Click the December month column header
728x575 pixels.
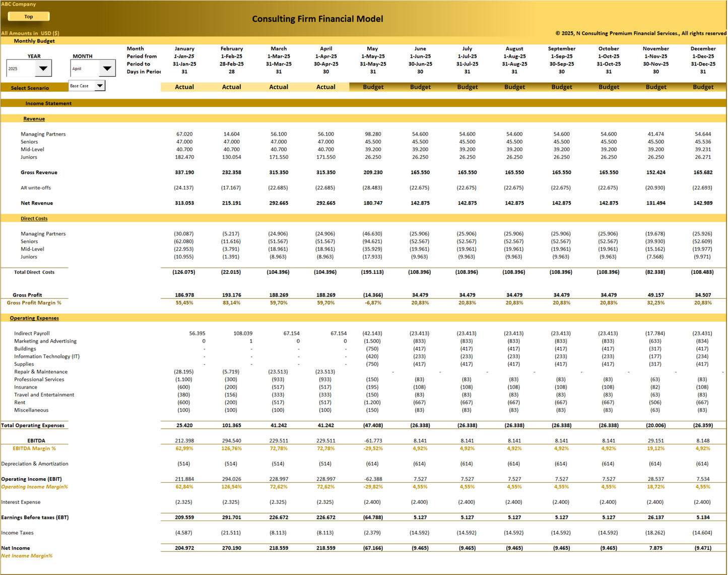703,49
